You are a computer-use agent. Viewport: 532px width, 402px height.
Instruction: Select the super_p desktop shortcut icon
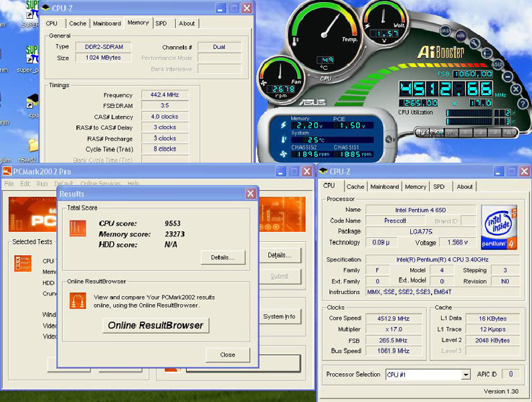[33, 54]
